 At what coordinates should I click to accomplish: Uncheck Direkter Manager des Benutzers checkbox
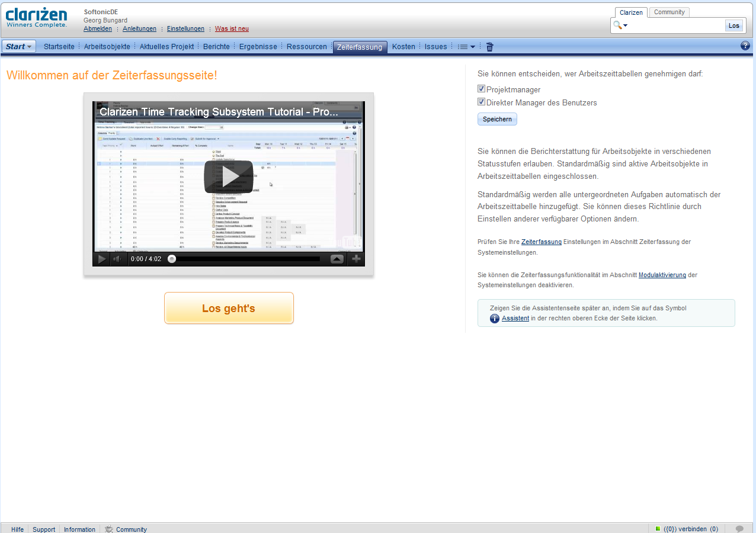tap(481, 102)
